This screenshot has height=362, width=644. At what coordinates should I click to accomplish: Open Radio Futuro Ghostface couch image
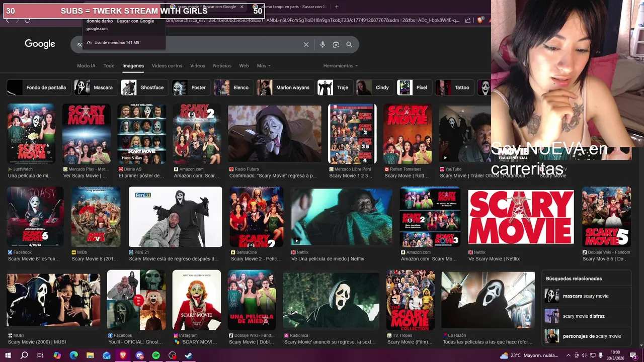275,134
